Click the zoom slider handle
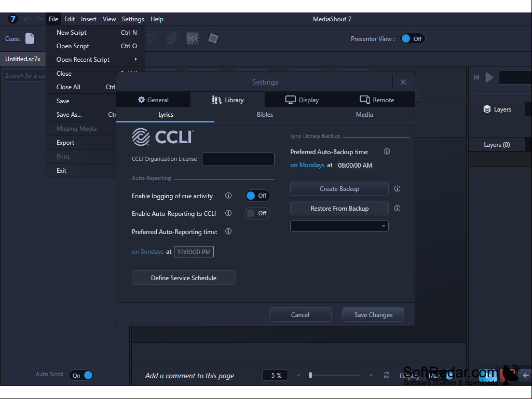532x399 pixels. (x=310, y=375)
